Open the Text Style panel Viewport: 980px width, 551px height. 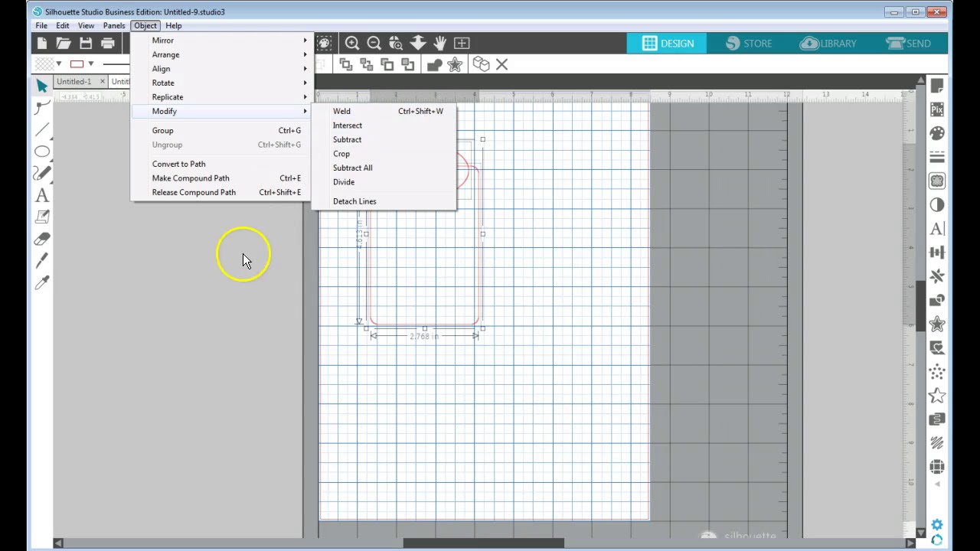click(937, 229)
